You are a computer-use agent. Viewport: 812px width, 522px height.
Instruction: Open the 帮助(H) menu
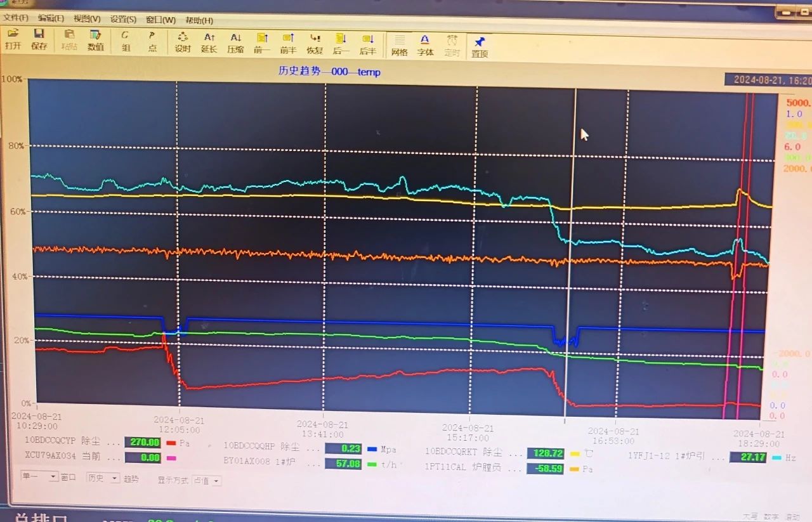click(x=199, y=20)
